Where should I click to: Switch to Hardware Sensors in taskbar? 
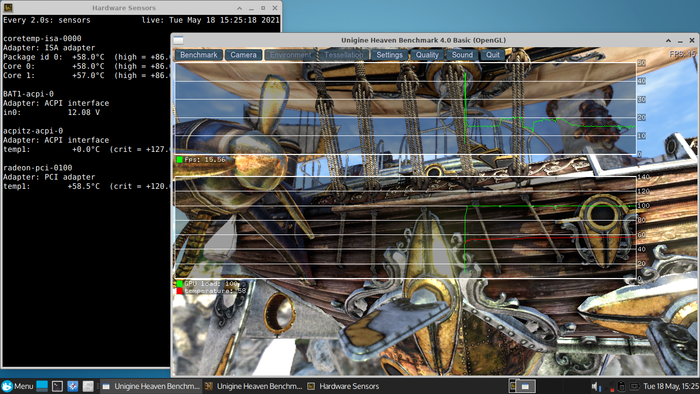[x=344, y=386]
